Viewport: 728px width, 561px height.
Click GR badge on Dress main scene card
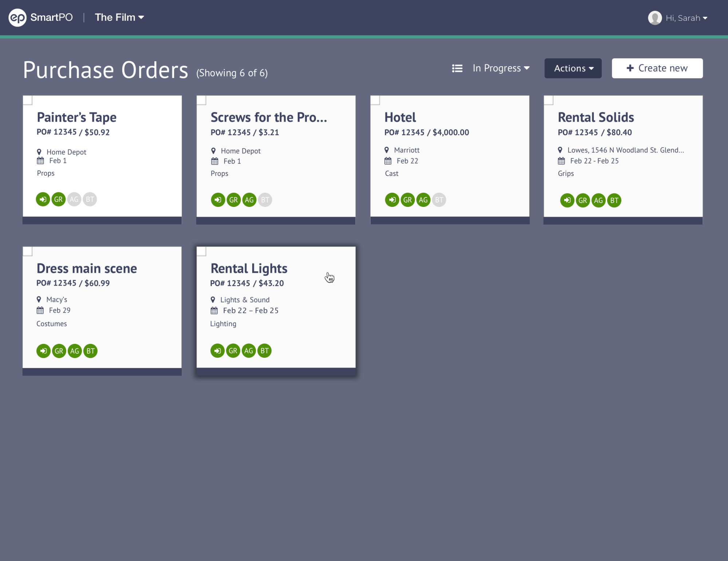(x=59, y=351)
